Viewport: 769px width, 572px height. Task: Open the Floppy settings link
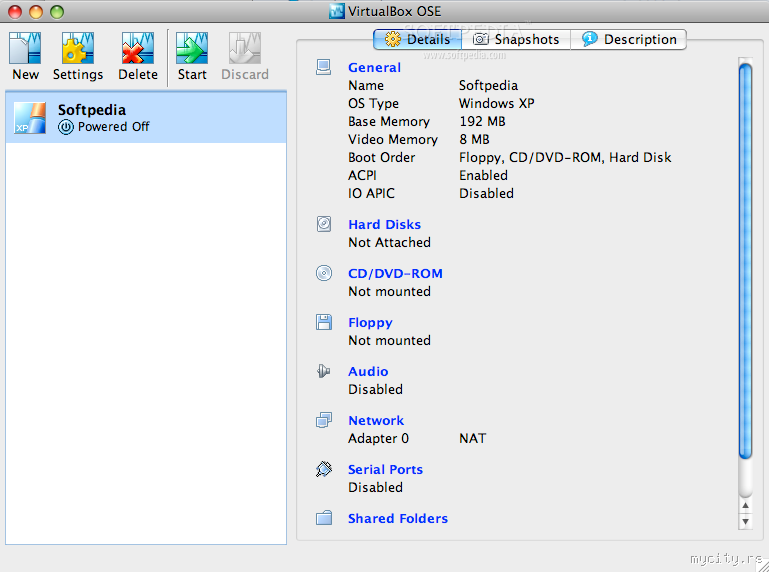click(x=370, y=323)
